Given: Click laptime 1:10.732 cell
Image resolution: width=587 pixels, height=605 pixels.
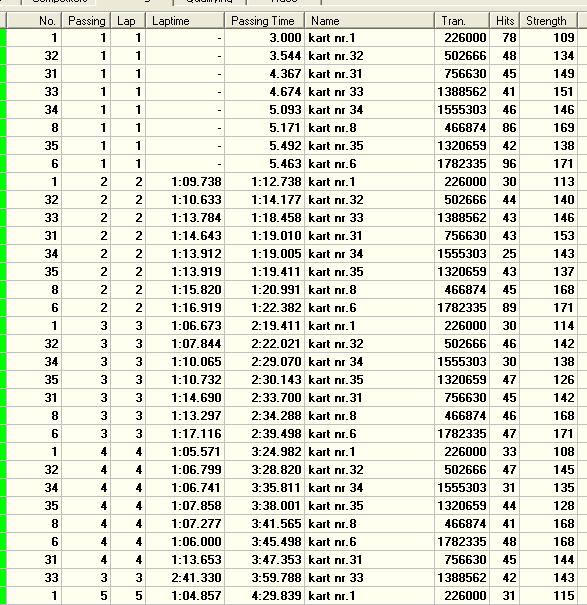Looking at the screenshot, I should pyautogui.click(x=185, y=380).
